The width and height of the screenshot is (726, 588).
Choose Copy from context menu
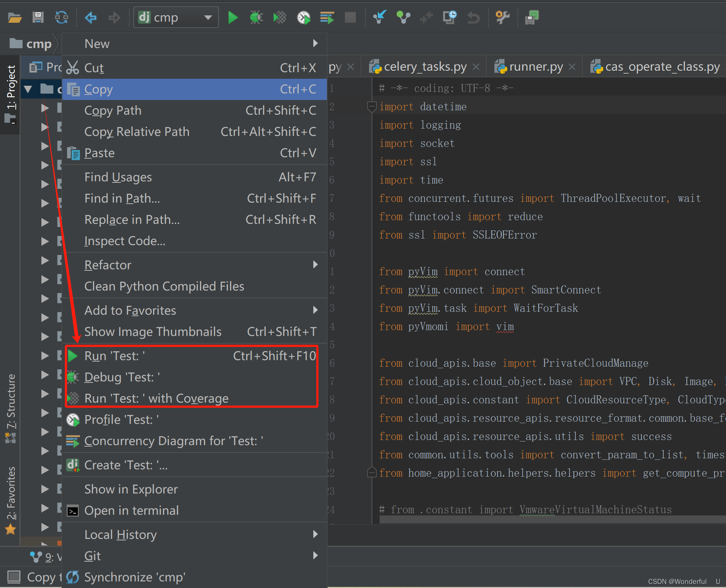195,89
